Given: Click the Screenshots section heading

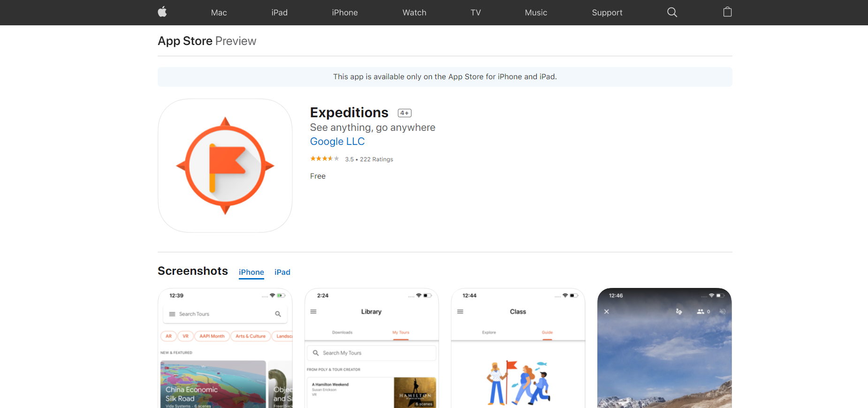Looking at the screenshot, I should pos(193,271).
